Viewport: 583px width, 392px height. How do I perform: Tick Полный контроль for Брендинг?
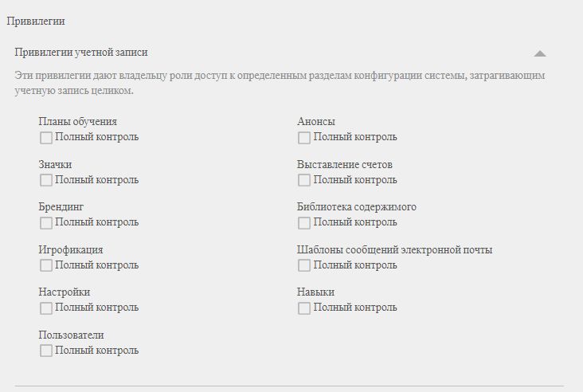[x=46, y=222]
